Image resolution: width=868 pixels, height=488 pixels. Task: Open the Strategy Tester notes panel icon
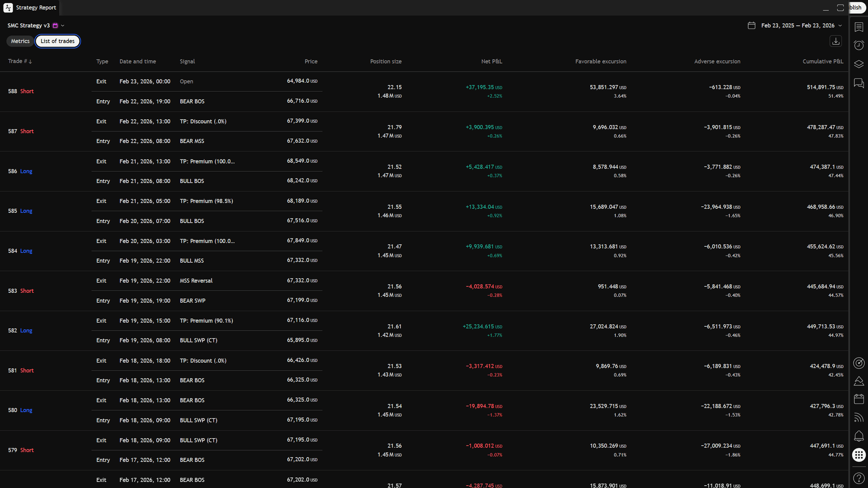pyautogui.click(x=859, y=27)
